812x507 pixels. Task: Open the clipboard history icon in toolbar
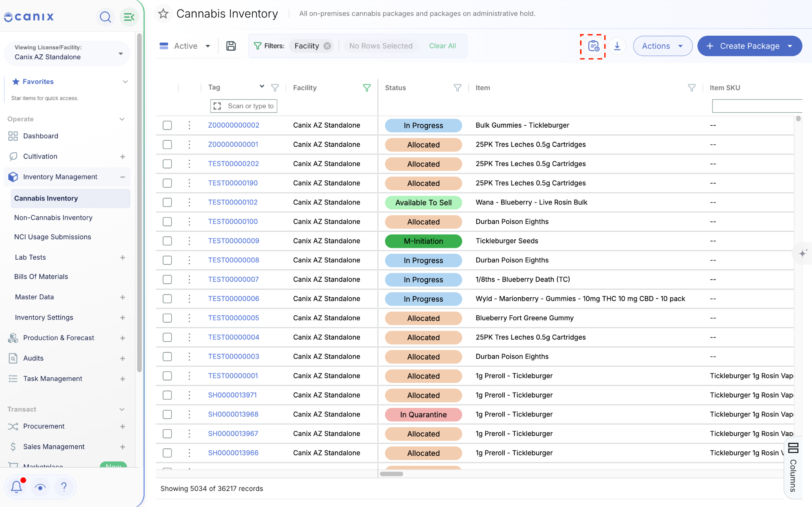tap(593, 46)
